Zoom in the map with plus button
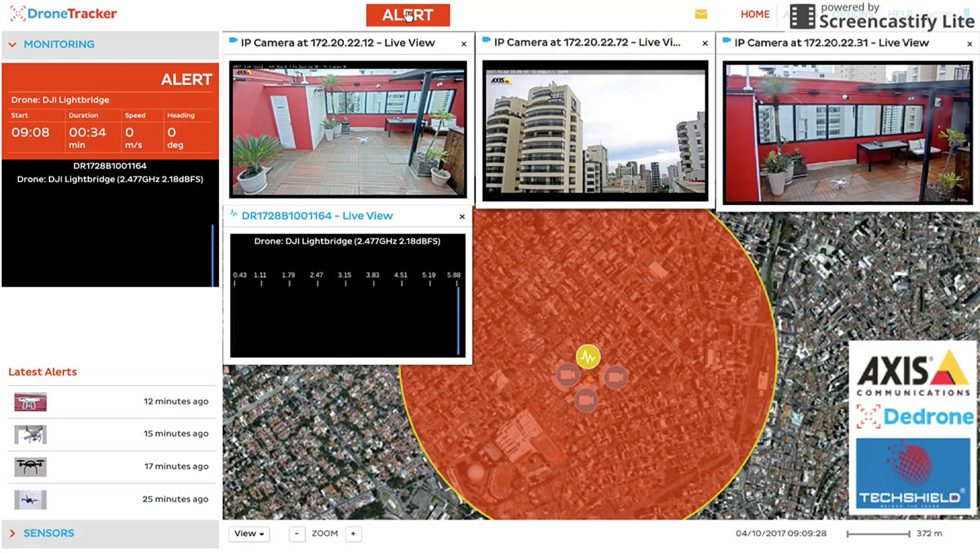Viewport: 980px width, 554px height. coord(353,534)
